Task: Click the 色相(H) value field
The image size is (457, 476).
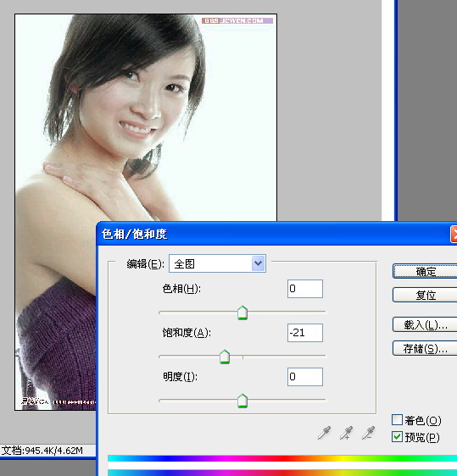Action: (x=305, y=289)
